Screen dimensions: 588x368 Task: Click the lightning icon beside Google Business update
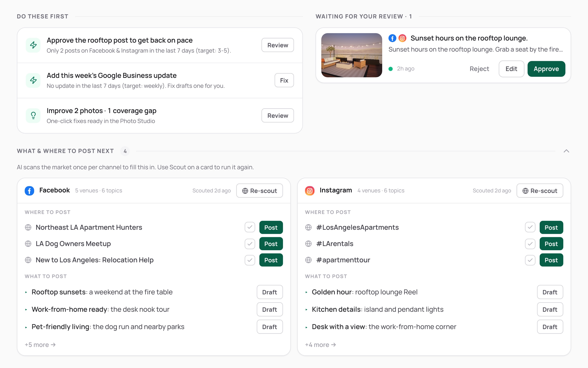(33, 80)
